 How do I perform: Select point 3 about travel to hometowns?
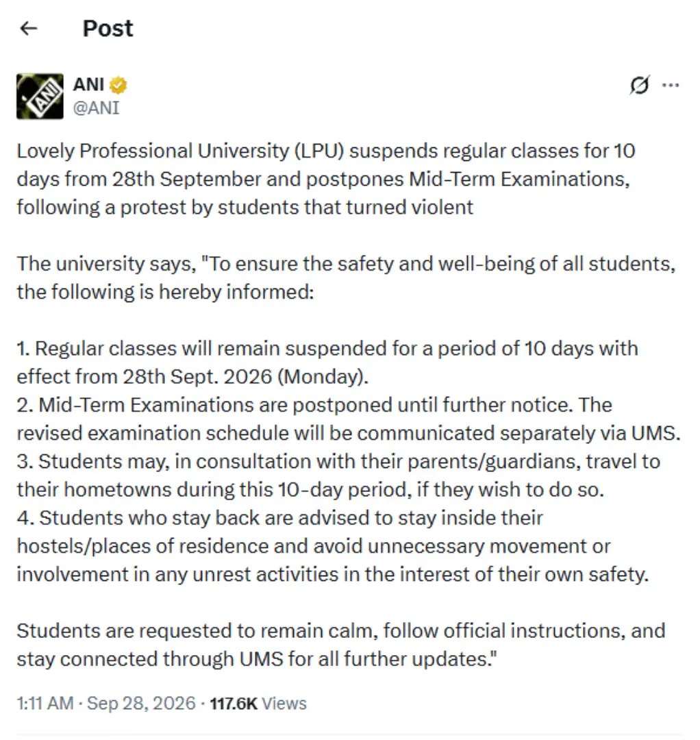[x=338, y=476]
